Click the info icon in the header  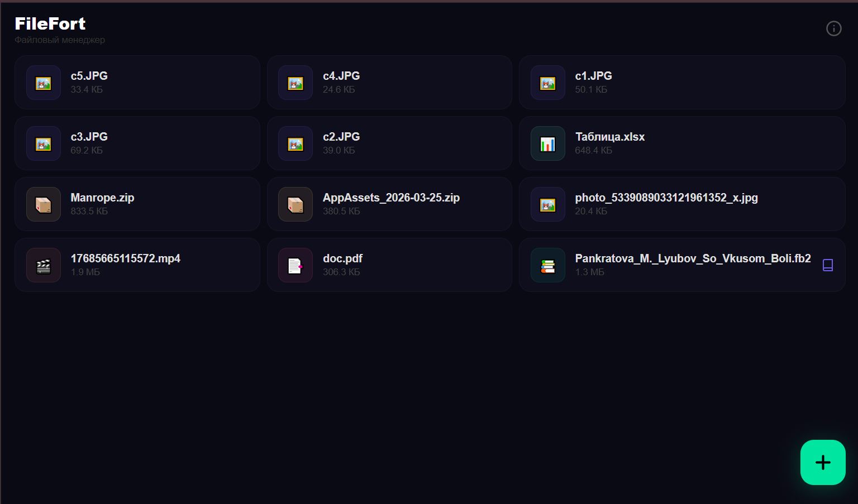pos(833,28)
